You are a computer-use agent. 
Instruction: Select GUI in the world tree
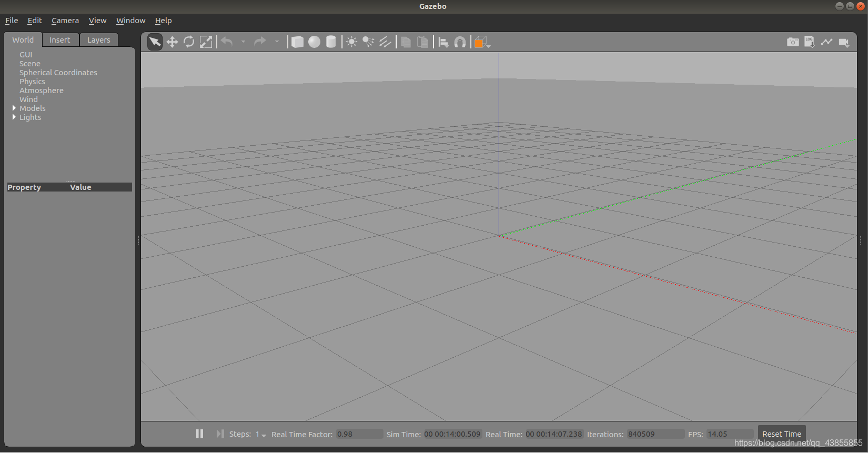26,55
